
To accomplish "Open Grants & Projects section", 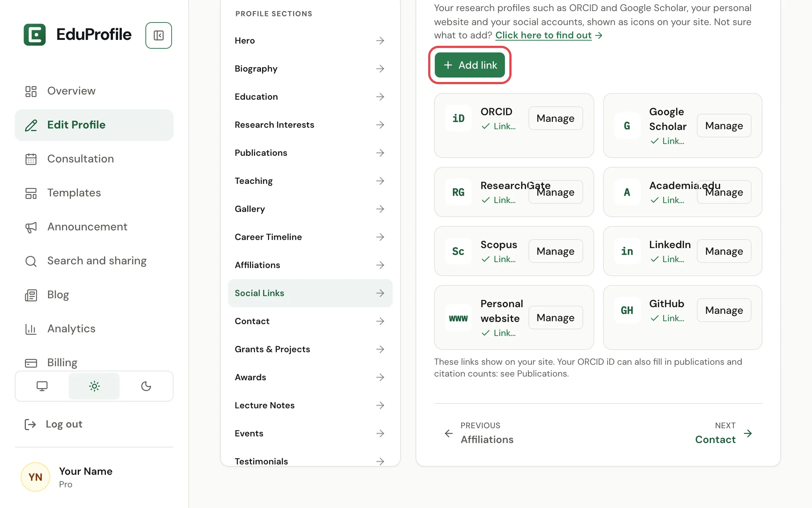I will coord(310,349).
